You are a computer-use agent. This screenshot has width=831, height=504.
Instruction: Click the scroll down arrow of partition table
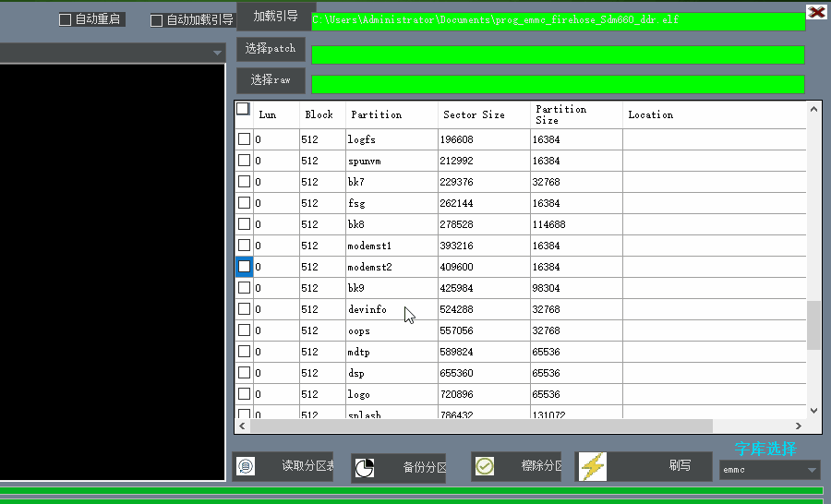pos(813,411)
